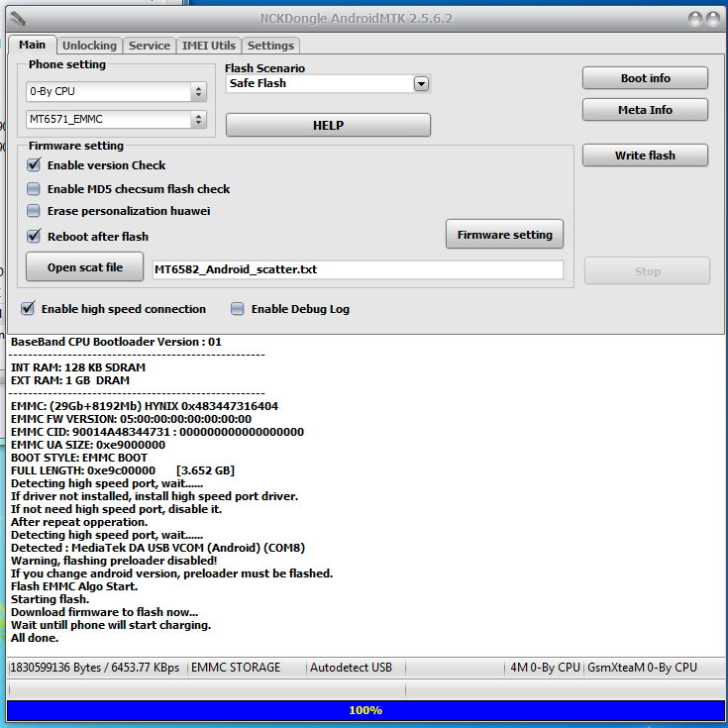Image resolution: width=728 pixels, height=728 pixels.
Task: Toggle Enable high speed connection checkbox
Action: [28, 308]
